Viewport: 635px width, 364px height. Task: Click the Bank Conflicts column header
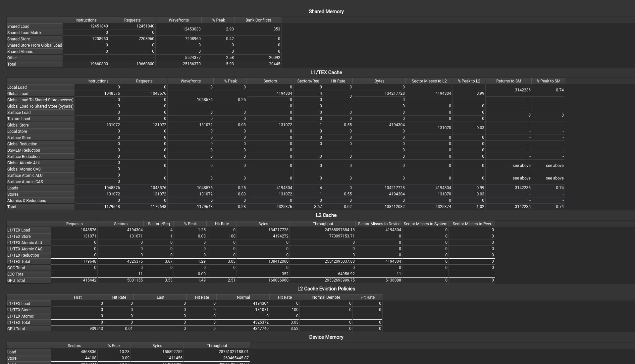point(258,20)
